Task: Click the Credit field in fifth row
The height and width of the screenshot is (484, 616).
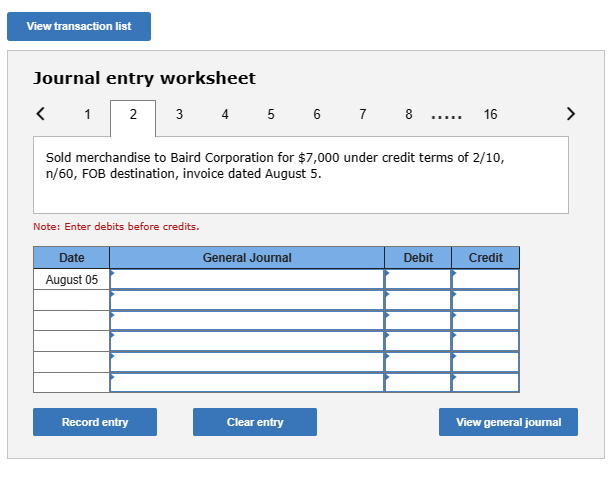Action: click(x=486, y=362)
